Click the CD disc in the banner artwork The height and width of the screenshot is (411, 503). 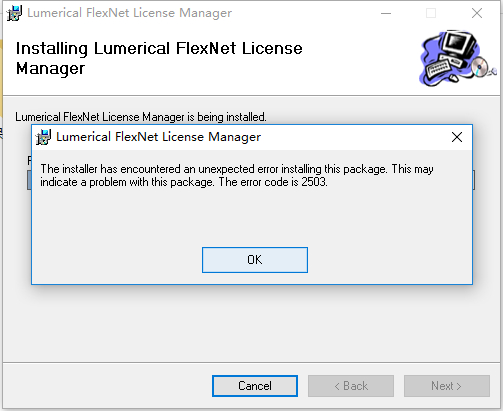(479, 67)
